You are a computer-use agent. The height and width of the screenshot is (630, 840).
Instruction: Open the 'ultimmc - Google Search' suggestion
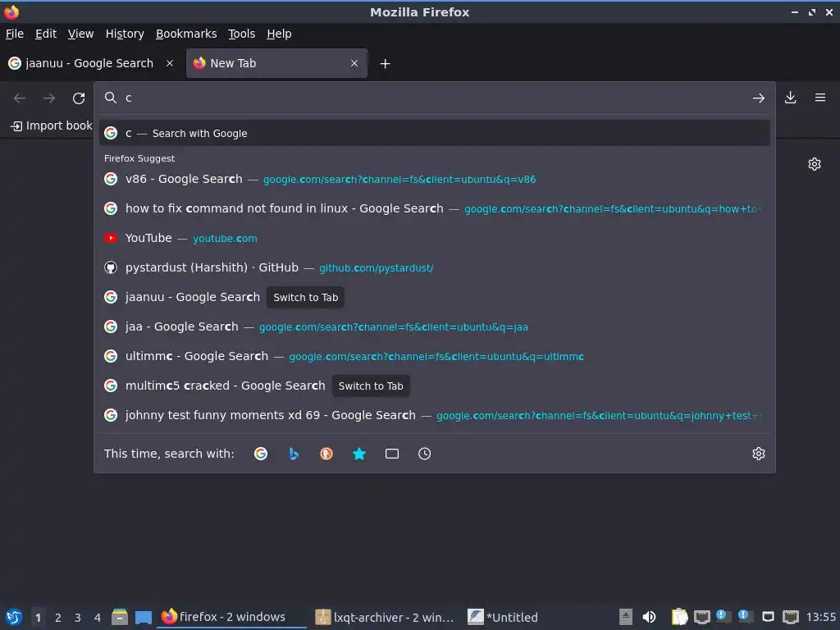pos(435,356)
